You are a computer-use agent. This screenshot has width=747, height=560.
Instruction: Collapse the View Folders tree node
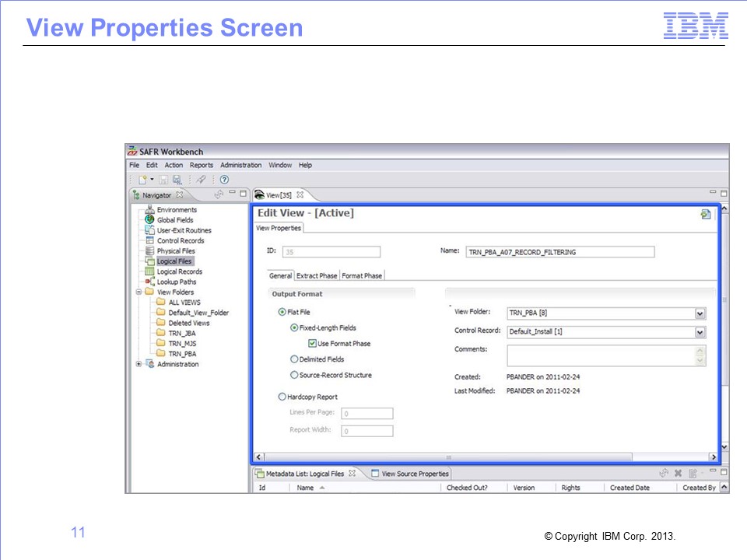pyautogui.click(x=139, y=292)
